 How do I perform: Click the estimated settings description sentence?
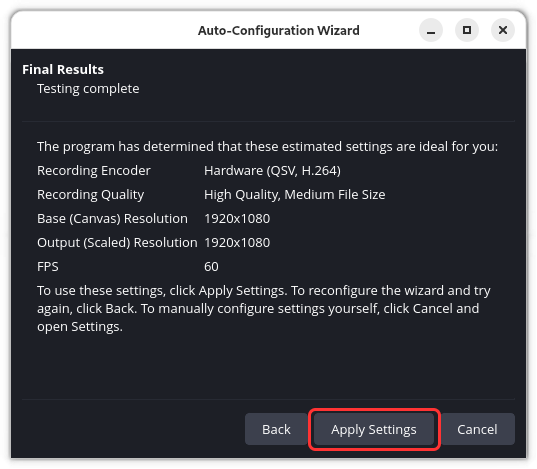tap(267, 147)
